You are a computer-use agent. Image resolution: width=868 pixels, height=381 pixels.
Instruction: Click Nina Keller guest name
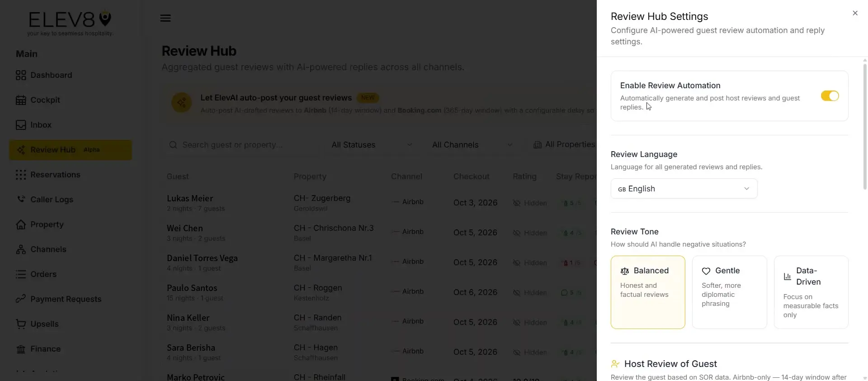pos(188,318)
